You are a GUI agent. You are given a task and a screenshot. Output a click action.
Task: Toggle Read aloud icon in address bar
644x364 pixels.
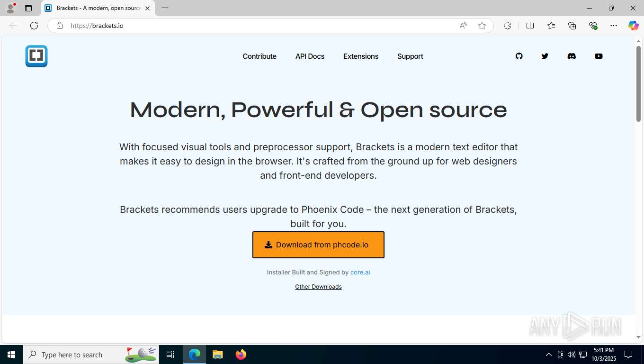pos(463,26)
